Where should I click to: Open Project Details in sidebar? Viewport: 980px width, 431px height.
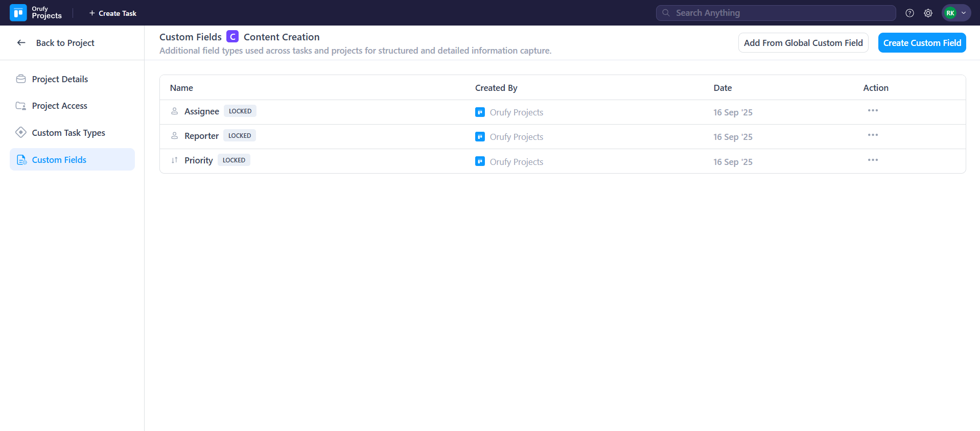point(60,79)
